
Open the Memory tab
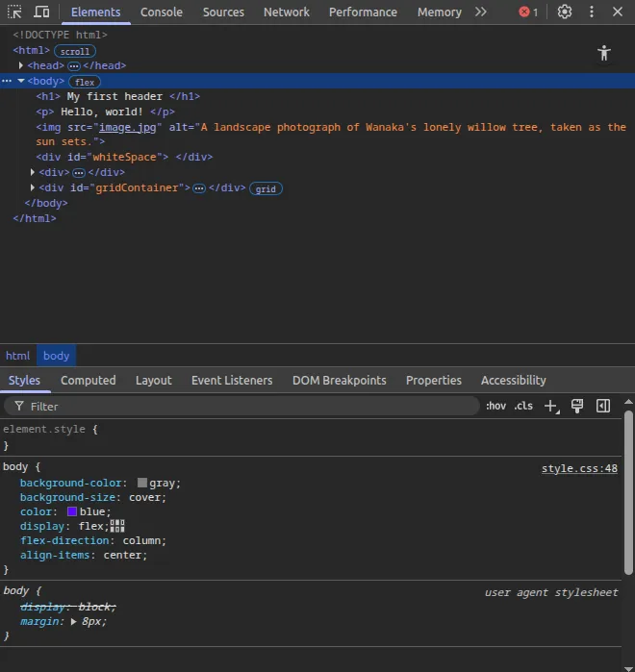pyautogui.click(x=440, y=12)
